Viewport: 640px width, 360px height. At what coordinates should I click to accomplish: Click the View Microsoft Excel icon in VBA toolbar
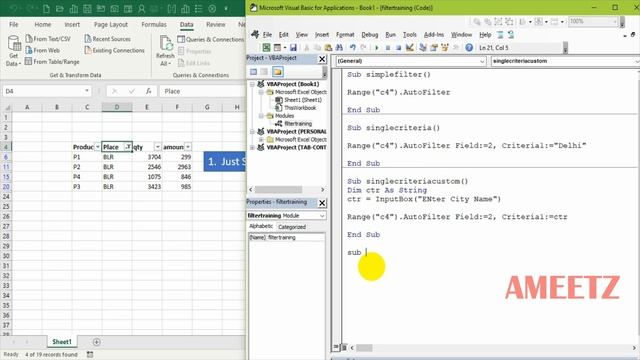[266, 48]
